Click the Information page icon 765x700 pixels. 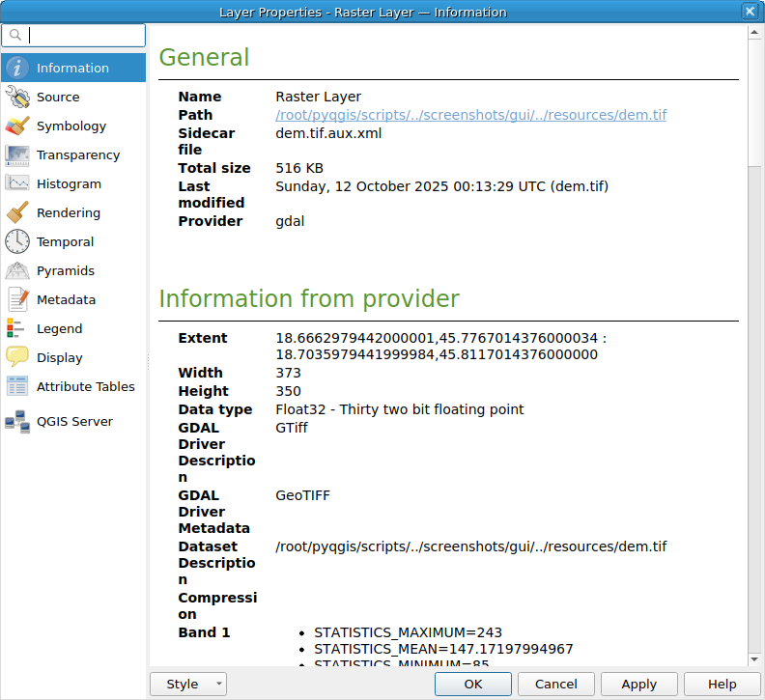(x=17, y=68)
